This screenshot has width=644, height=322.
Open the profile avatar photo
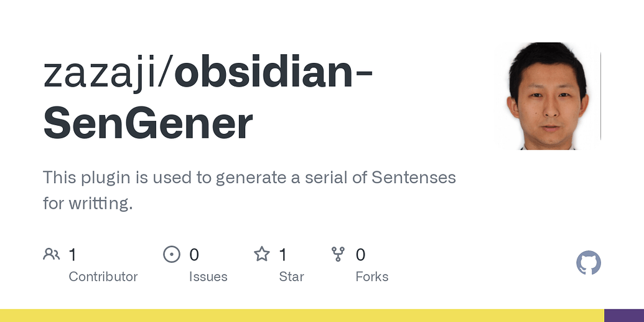548,96
